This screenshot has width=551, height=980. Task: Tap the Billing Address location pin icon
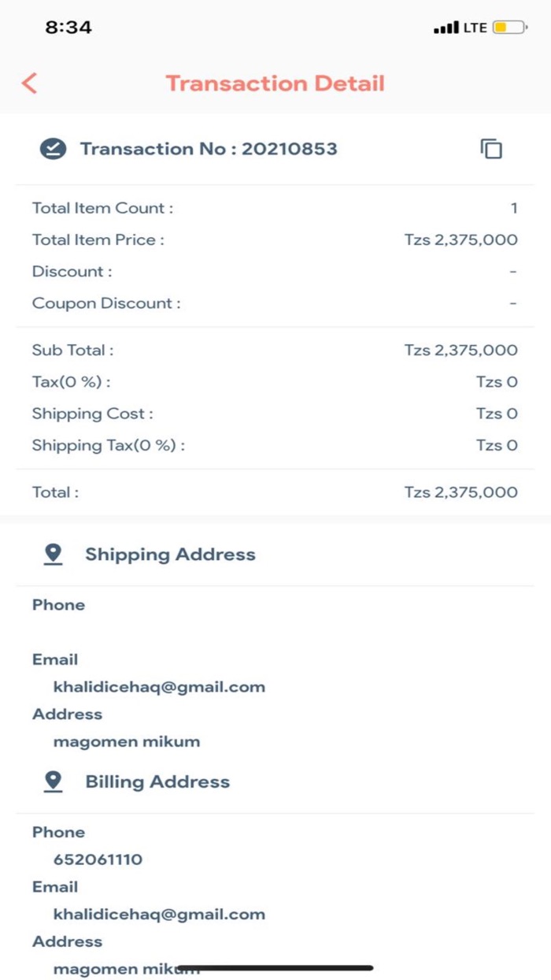[x=53, y=781]
